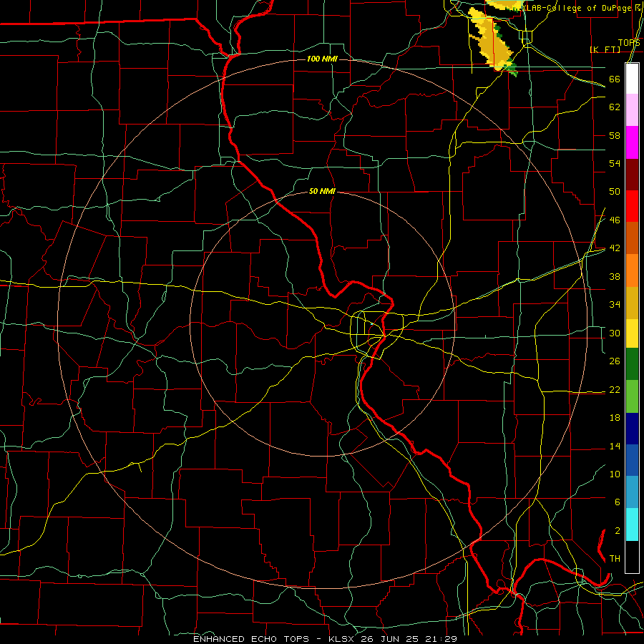The height and width of the screenshot is (644, 644).
Task: Click the medium blue legend swatch
Action: tap(632, 460)
